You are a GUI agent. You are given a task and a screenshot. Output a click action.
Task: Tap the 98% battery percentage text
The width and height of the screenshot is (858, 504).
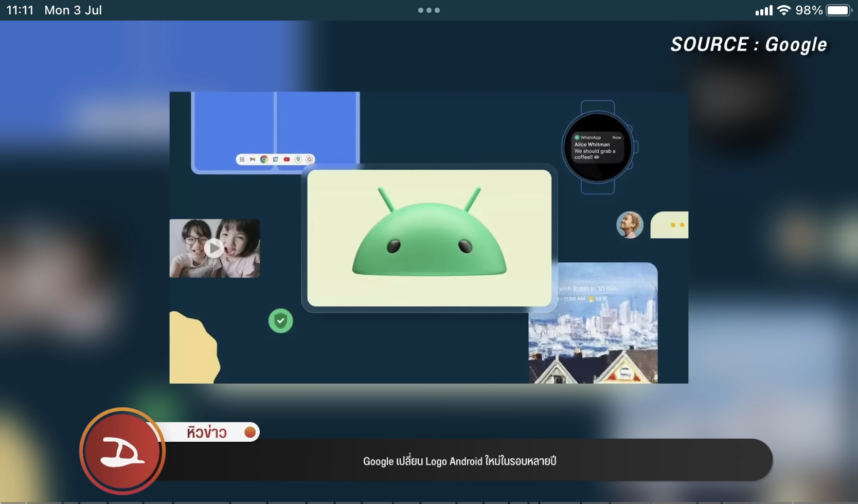tap(809, 10)
